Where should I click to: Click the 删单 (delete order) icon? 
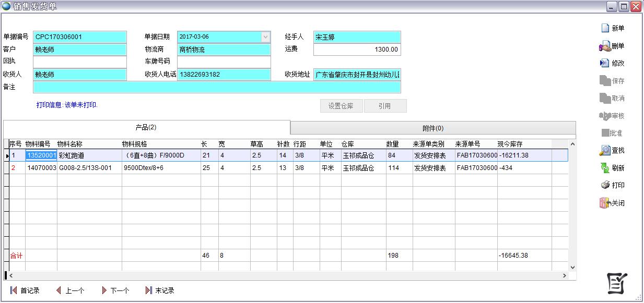coord(605,46)
